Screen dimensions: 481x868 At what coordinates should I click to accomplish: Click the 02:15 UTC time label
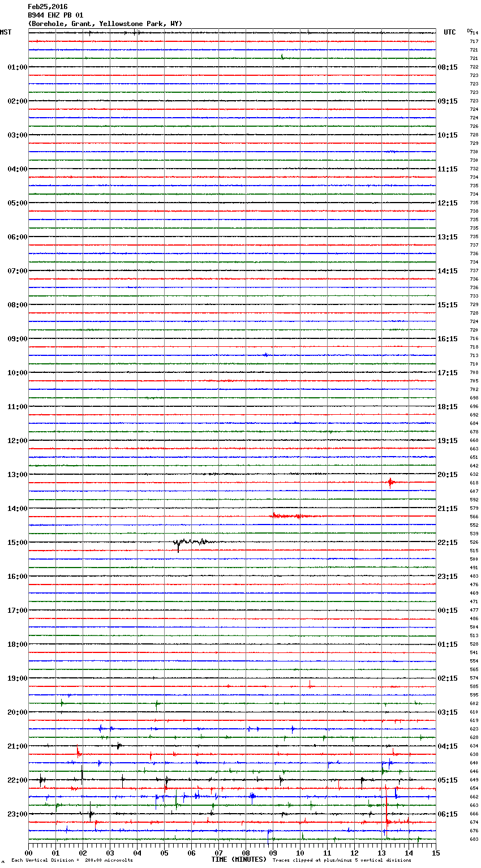click(448, 678)
